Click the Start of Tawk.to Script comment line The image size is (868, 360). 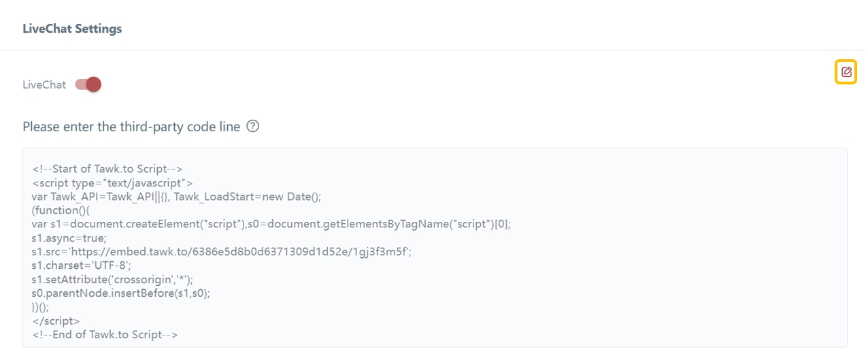(107, 169)
